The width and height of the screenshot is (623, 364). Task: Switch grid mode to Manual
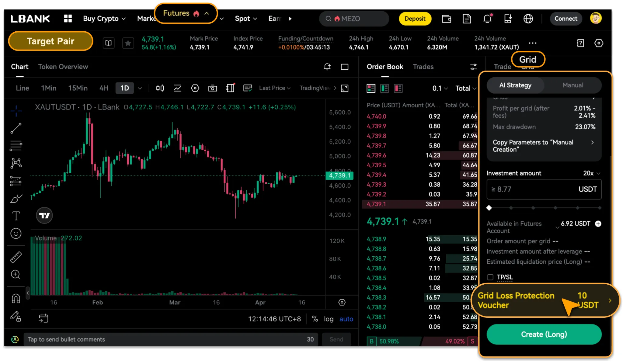tap(573, 85)
